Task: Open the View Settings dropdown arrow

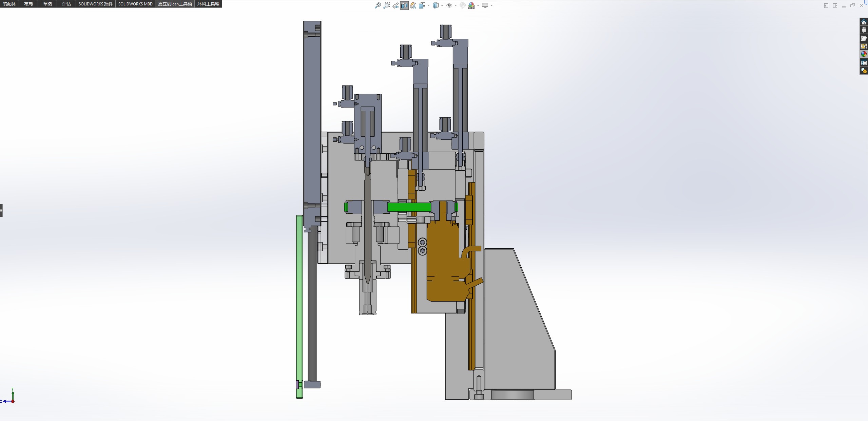Action: point(491,5)
